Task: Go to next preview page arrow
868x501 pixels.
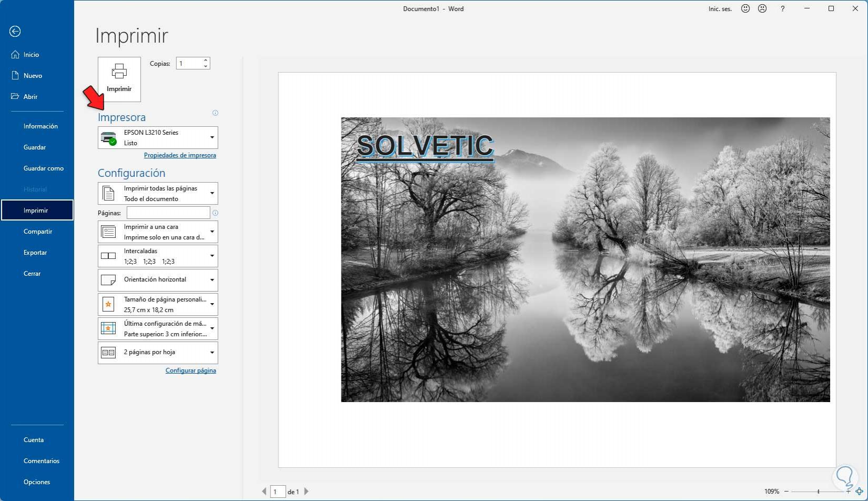Action: pos(306,492)
